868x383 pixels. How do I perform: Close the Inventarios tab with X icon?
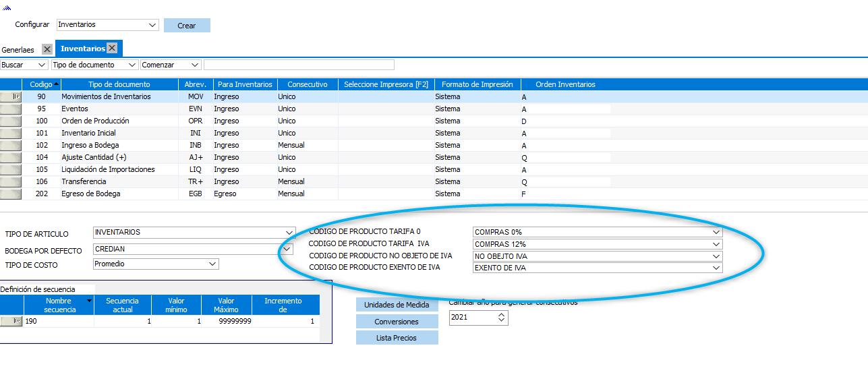point(112,49)
